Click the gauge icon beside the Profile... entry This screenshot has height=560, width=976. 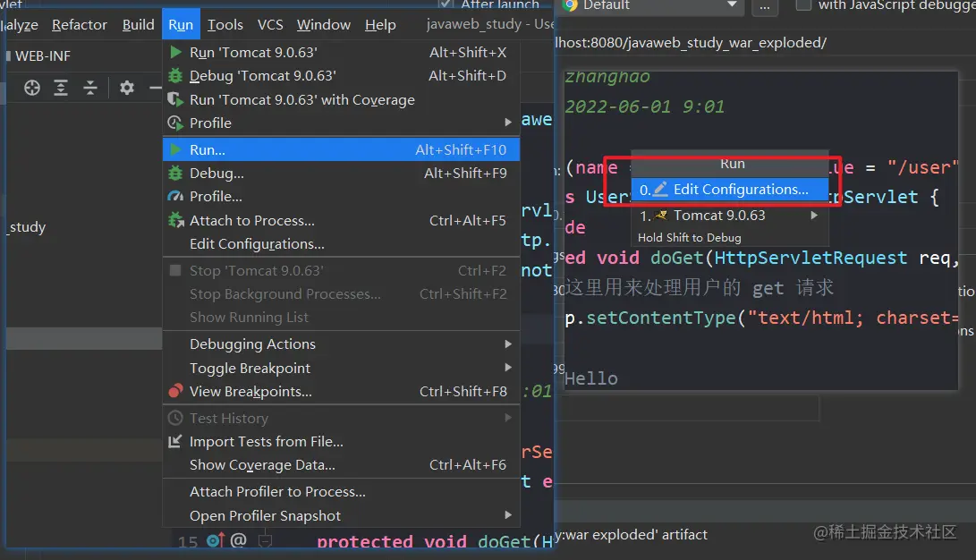point(175,197)
